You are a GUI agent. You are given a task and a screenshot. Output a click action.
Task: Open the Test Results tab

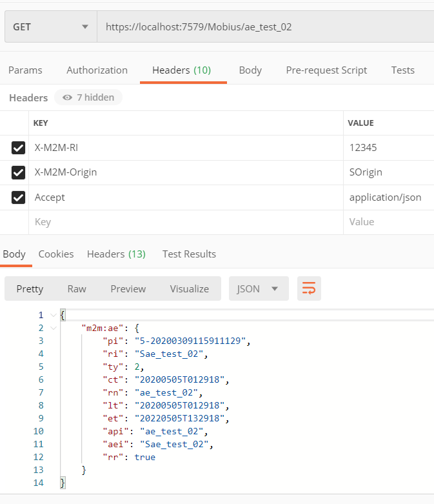(189, 254)
